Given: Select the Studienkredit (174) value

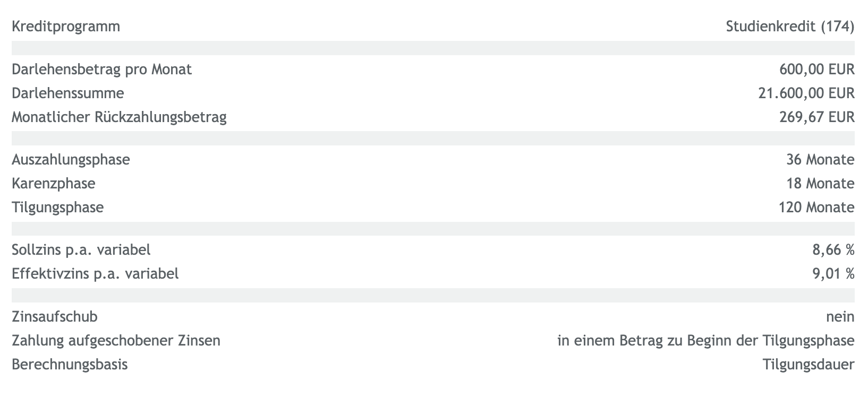Looking at the screenshot, I should 790,27.
